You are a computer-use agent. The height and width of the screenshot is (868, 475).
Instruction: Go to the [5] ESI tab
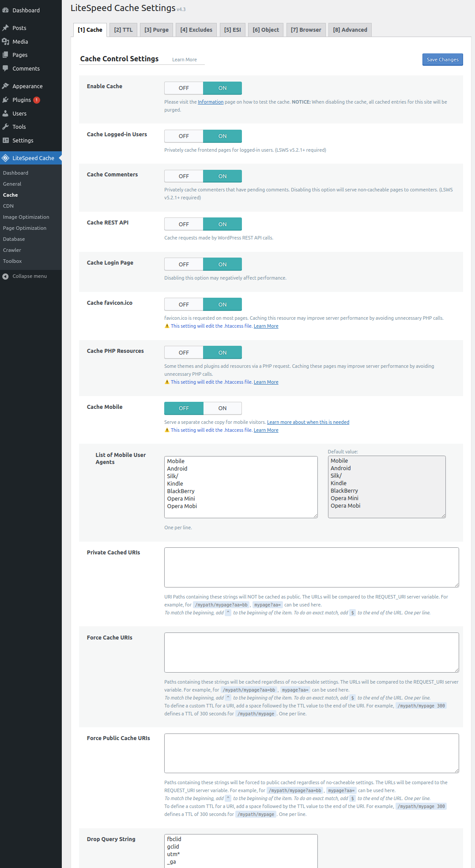[232, 30]
